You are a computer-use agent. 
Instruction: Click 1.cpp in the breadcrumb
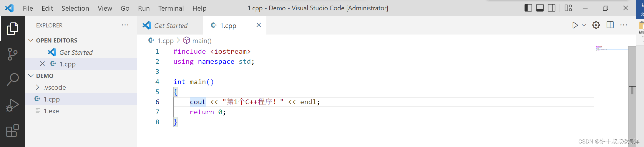[x=165, y=41]
